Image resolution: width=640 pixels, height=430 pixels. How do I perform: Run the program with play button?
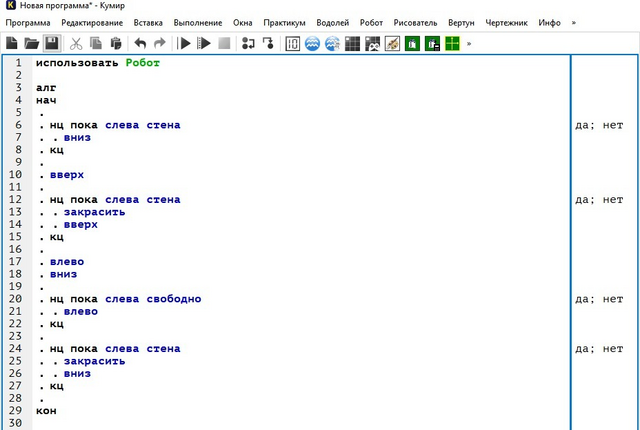pyautogui.click(x=185, y=43)
